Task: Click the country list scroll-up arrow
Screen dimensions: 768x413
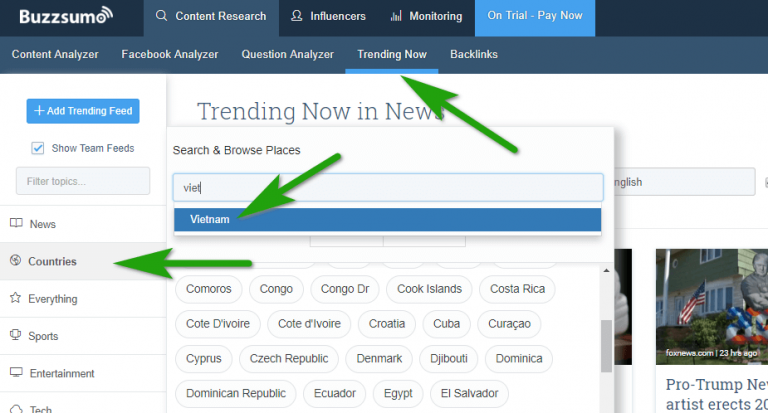Action: coord(606,270)
